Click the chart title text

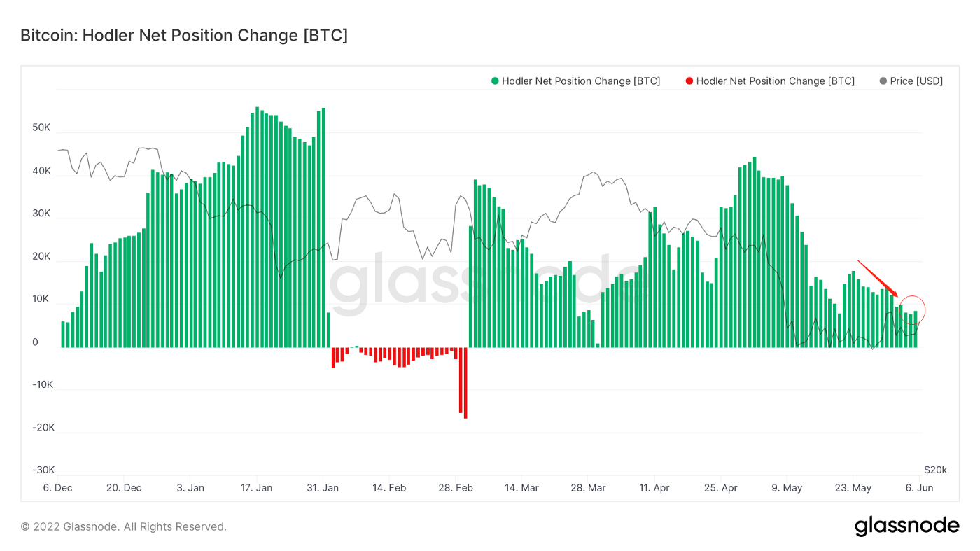coord(184,36)
